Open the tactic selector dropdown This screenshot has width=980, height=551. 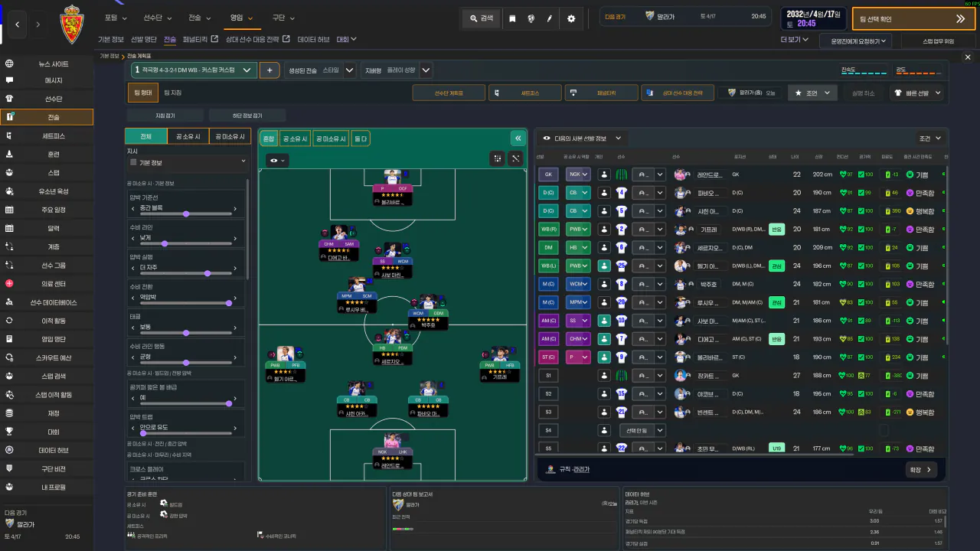194,70
